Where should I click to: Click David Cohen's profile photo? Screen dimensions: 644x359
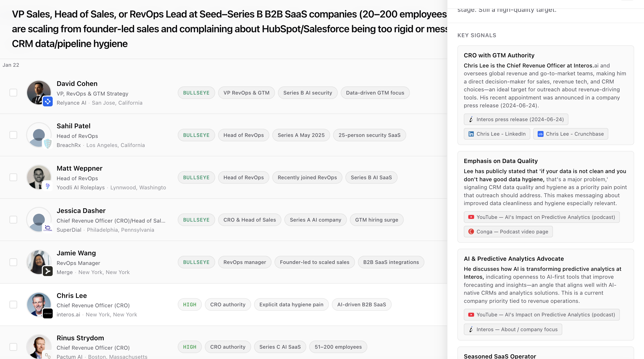tap(39, 93)
